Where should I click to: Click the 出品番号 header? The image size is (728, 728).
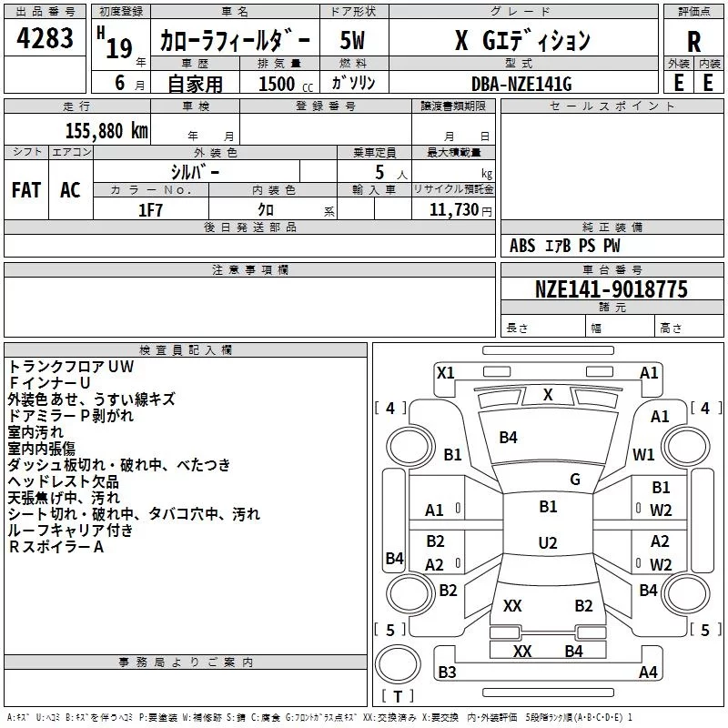45,12
